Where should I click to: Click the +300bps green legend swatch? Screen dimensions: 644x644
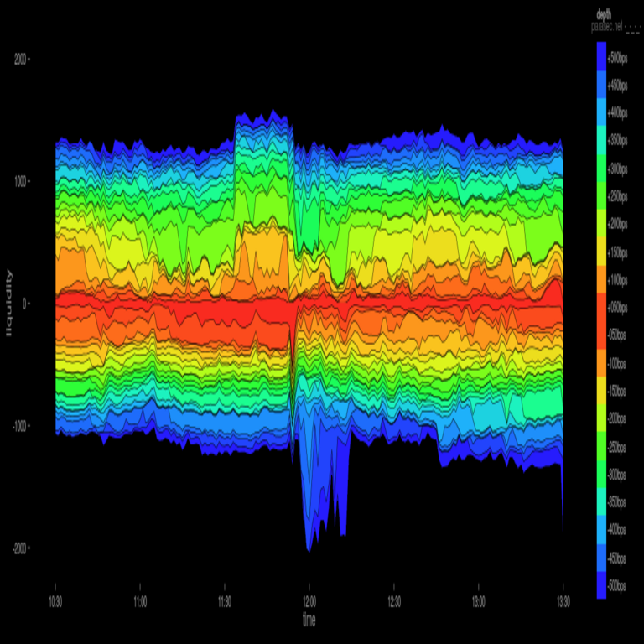(x=601, y=168)
